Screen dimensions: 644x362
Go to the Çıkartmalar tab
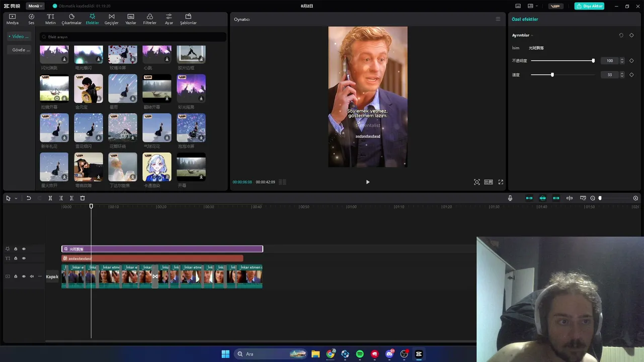(x=71, y=19)
